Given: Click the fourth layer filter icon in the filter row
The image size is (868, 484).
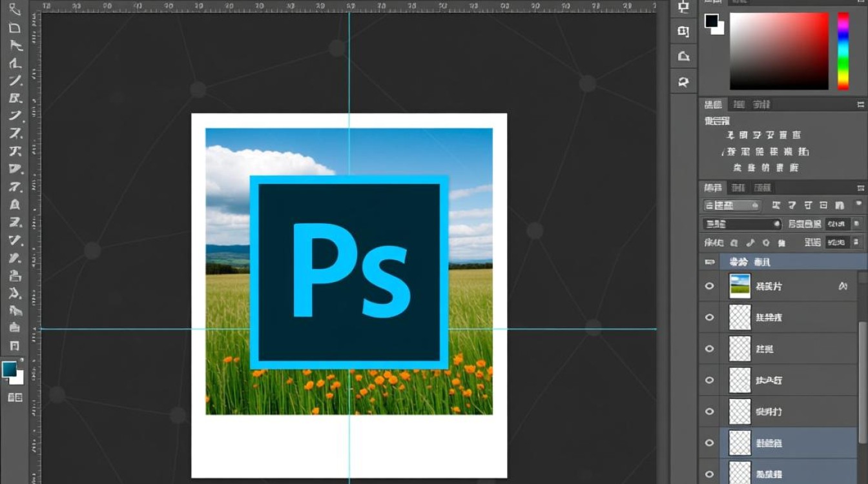Looking at the screenshot, I should pos(823,205).
